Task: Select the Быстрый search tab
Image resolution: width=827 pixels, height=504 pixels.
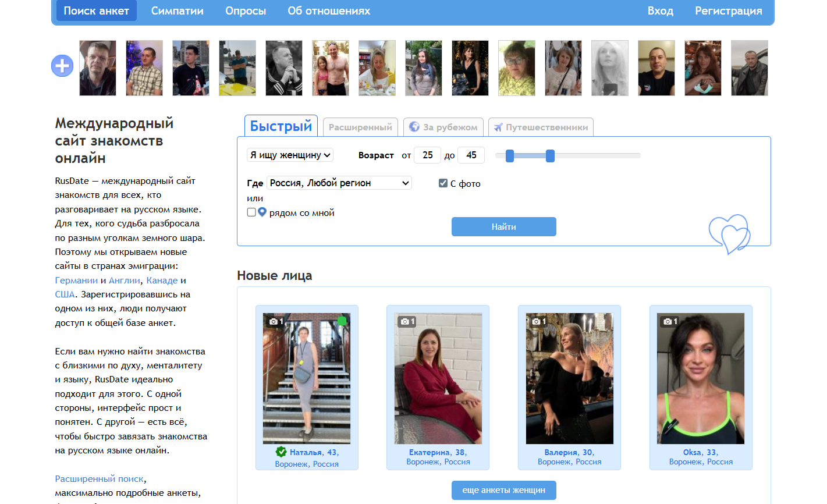Action: tap(281, 126)
